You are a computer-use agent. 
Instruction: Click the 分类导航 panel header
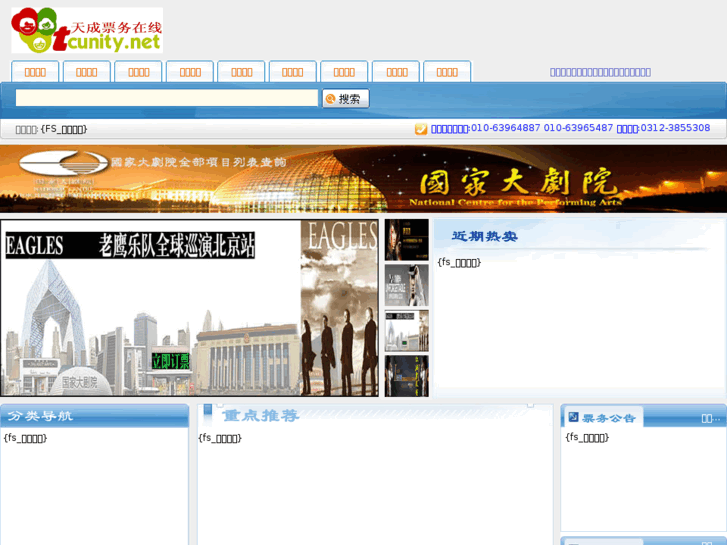[x=95, y=416]
